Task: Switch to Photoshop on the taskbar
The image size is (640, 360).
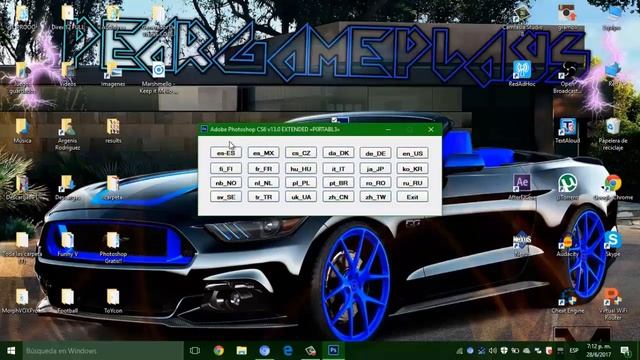Action: (333, 351)
